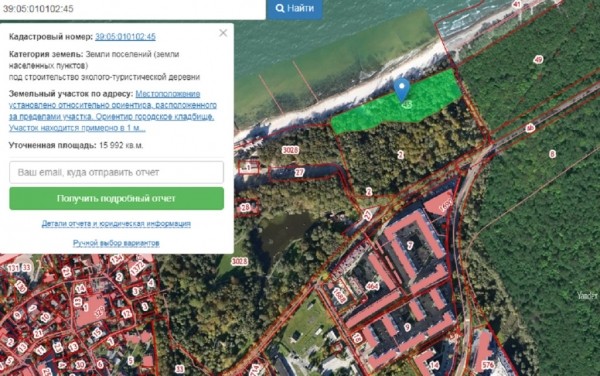Select building parcel 576
The image size is (600, 376).
tap(488, 365)
